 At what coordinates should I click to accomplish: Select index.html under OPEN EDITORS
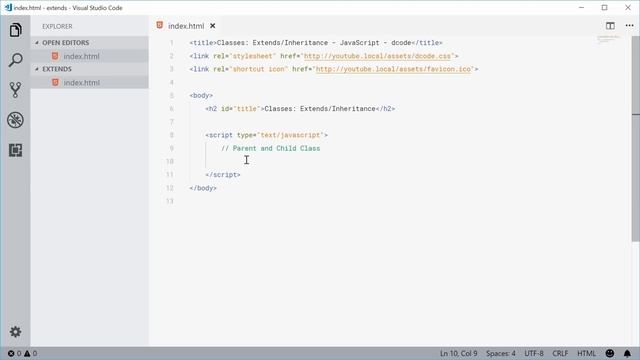[89, 56]
